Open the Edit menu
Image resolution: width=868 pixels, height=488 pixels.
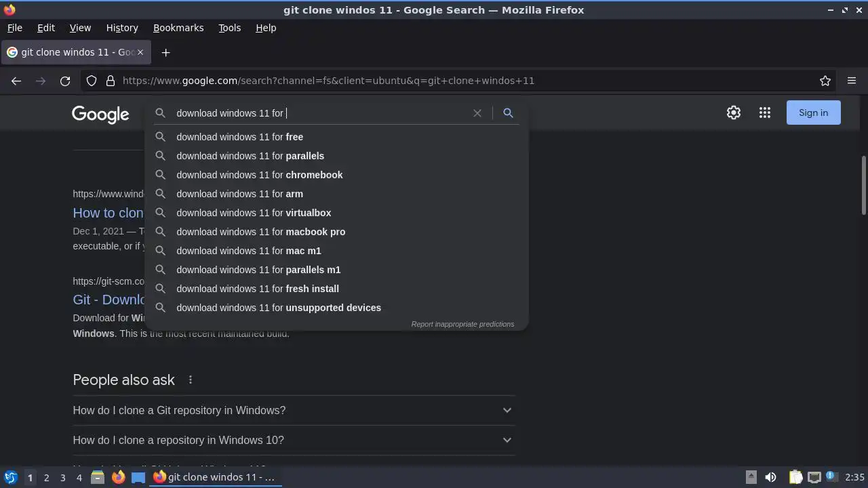[46, 28]
